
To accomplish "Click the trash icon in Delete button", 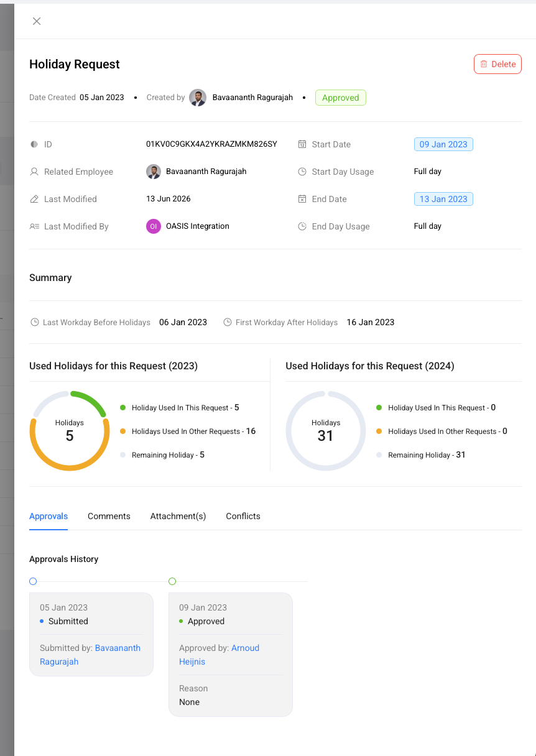I will click(484, 64).
